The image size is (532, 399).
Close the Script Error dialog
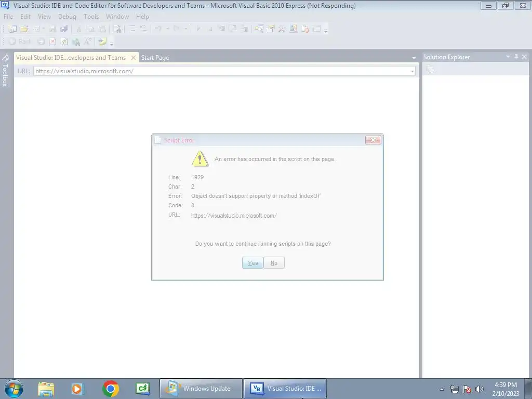tap(373, 140)
